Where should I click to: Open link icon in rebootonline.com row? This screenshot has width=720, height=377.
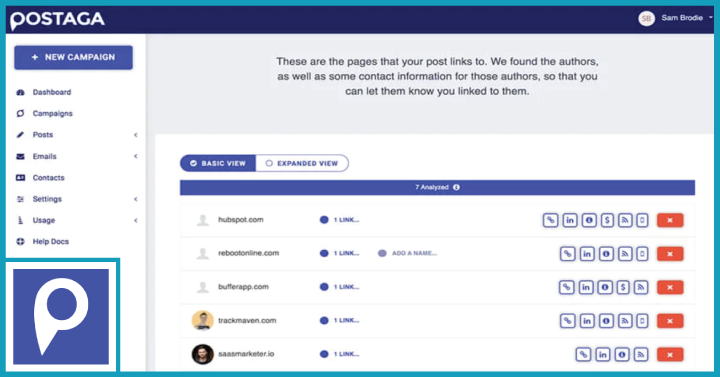pyautogui.click(x=568, y=254)
